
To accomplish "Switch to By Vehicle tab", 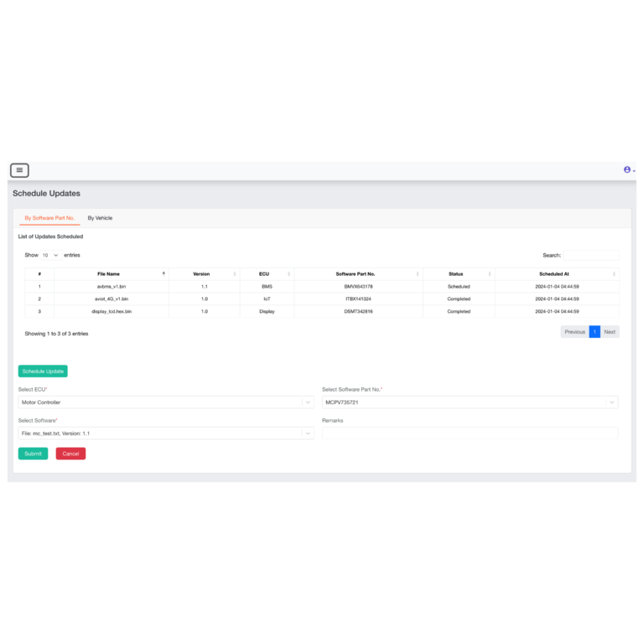I will coord(100,218).
